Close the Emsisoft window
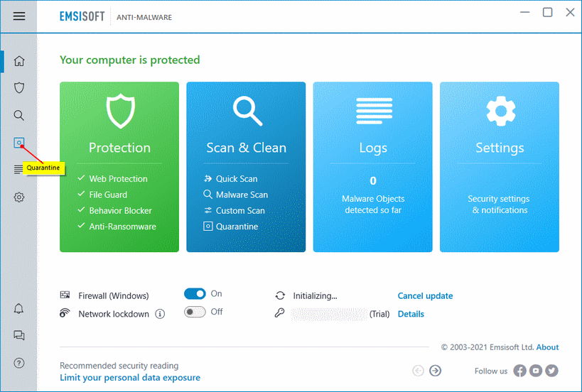Screen dimensions: 582x392 [x=570, y=12]
